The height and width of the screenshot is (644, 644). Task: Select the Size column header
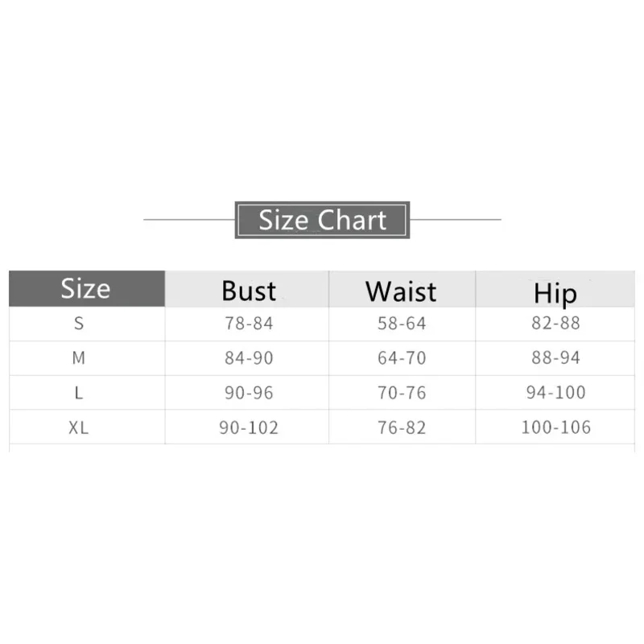point(85,288)
